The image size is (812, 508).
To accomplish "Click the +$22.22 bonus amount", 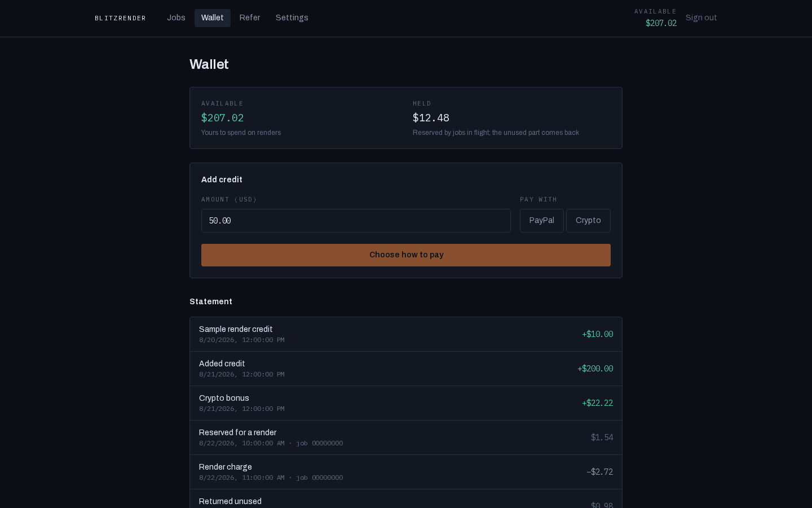I will click(597, 403).
